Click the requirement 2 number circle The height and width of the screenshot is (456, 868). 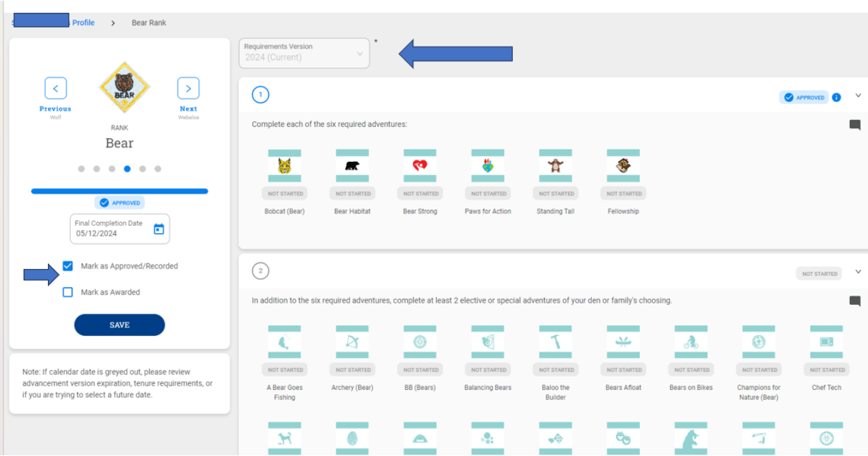pos(261,271)
